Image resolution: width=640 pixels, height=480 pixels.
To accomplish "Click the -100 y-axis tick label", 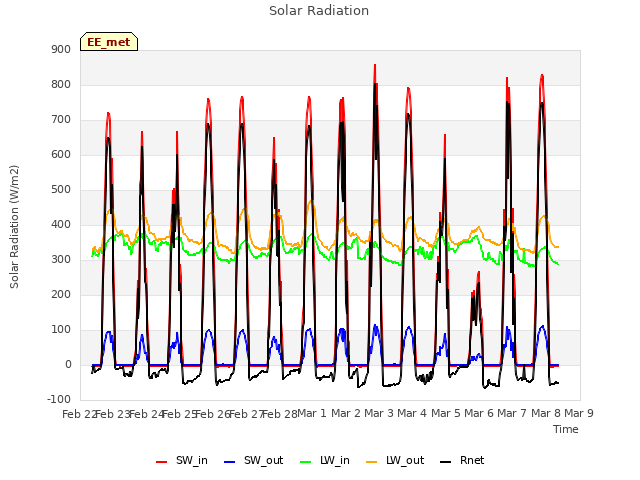I will tap(59, 399).
